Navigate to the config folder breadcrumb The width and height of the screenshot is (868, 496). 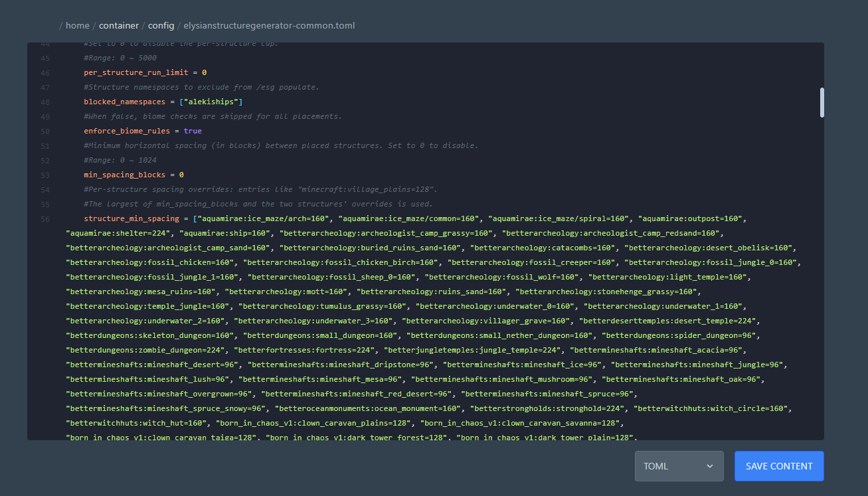click(161, 26)
